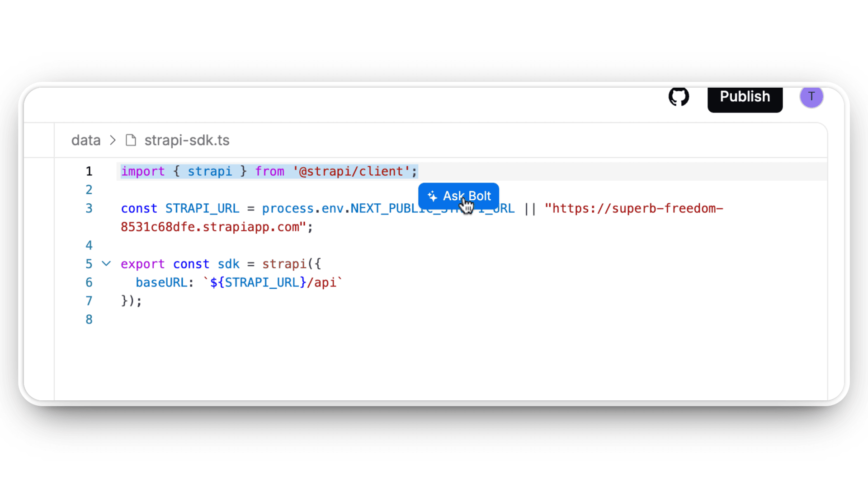Select the data breadcrumb folder
868x488 pixels.
coord(86,141)
